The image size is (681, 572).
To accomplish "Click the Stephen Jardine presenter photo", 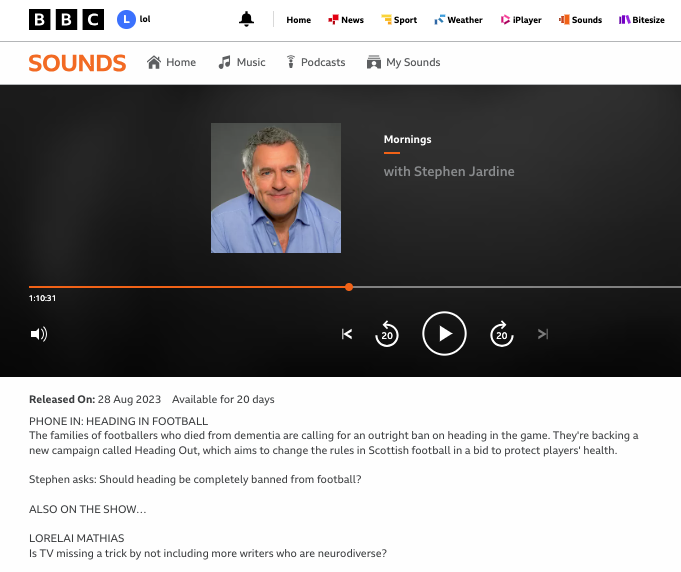I will tap(276, 188).
